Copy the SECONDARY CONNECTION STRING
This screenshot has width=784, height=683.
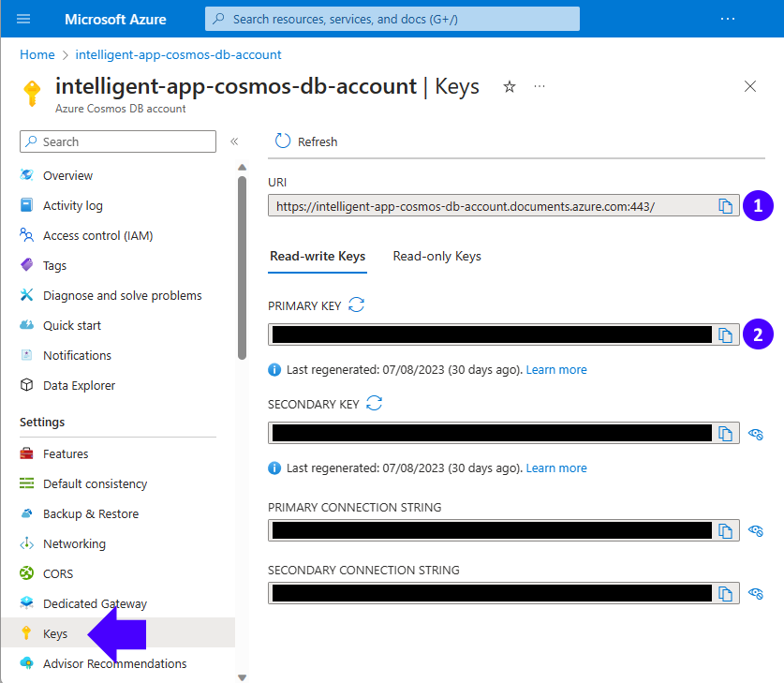point(725,593)
